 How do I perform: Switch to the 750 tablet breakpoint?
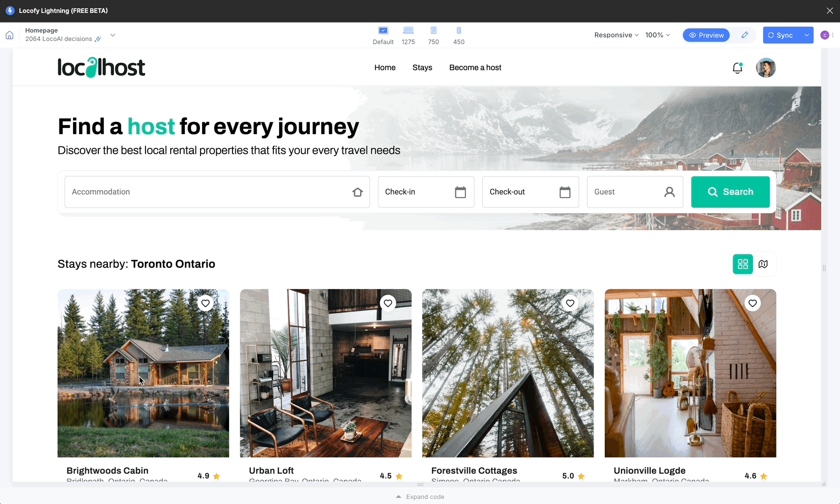pyautogui.click(x=433, y=31)
